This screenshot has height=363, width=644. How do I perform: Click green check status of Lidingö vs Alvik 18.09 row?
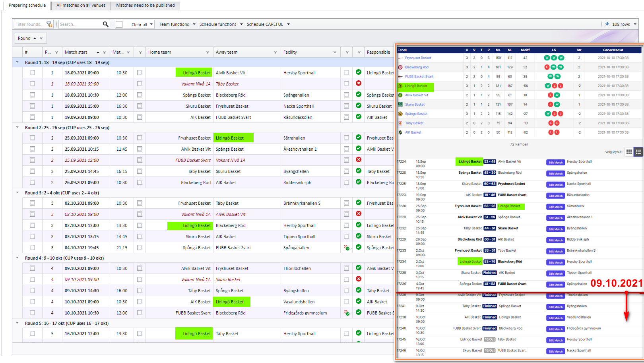(359, 72)
